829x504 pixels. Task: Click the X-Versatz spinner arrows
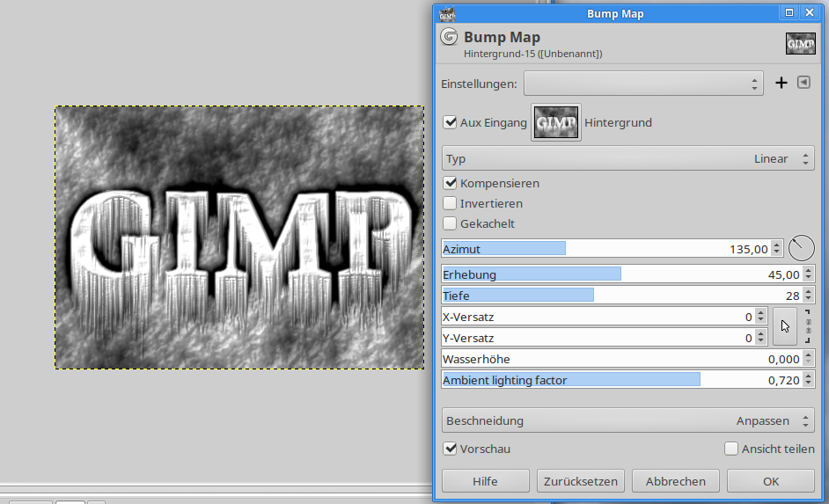point(760,317)
